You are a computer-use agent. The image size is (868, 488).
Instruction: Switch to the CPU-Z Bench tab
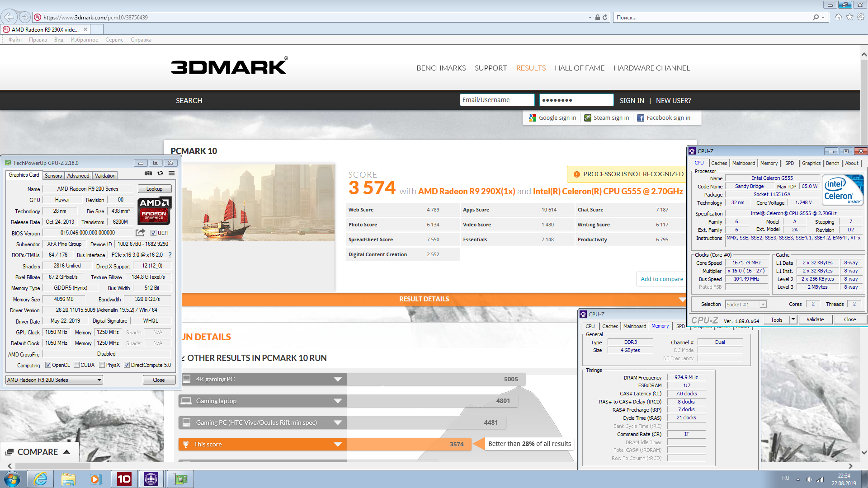(832, 163)
